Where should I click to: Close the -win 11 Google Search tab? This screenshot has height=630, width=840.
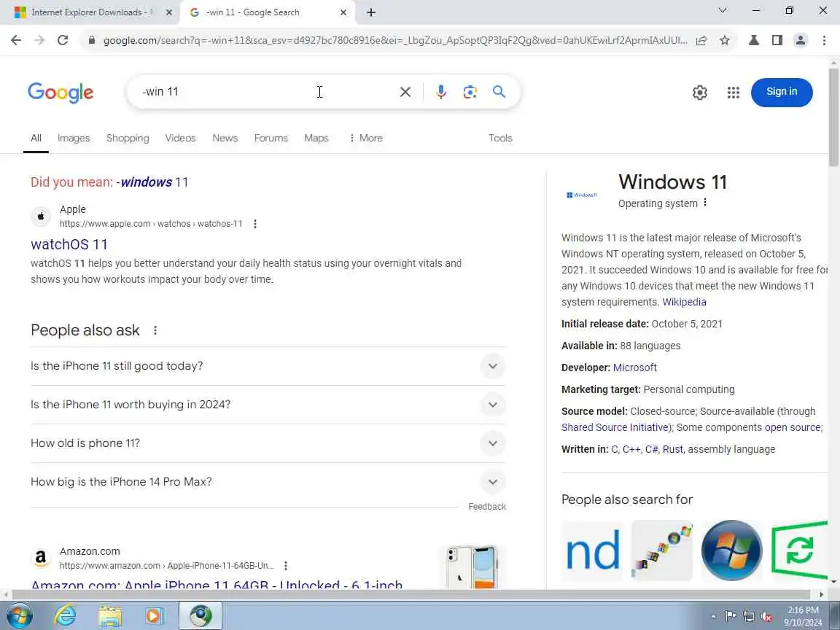(x=344, y=12)
